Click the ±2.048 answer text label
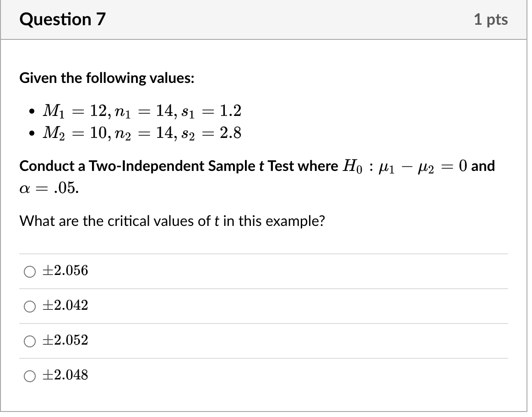Viewport: 532px width, 417px height. pos(64,375)
